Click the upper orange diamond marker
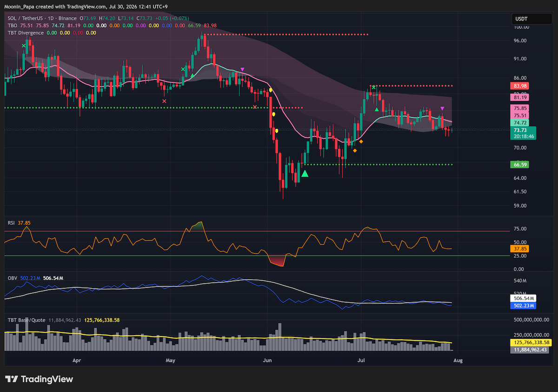 tap(361, 141)
